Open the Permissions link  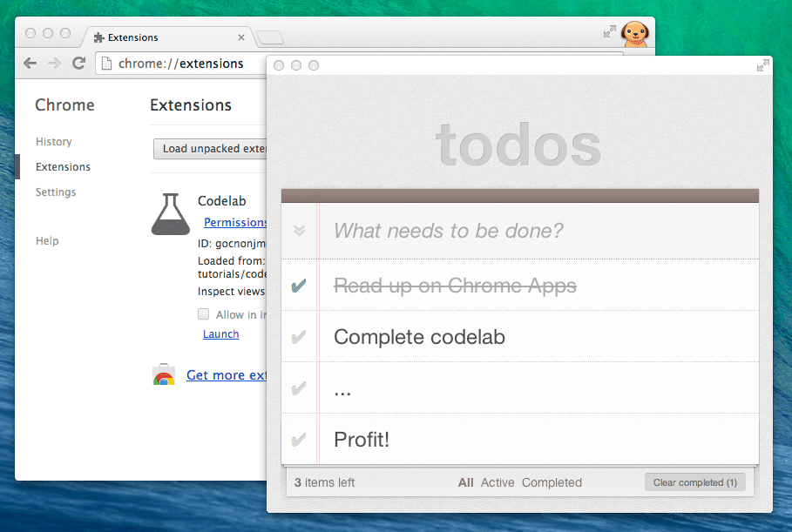coord(234,222)
